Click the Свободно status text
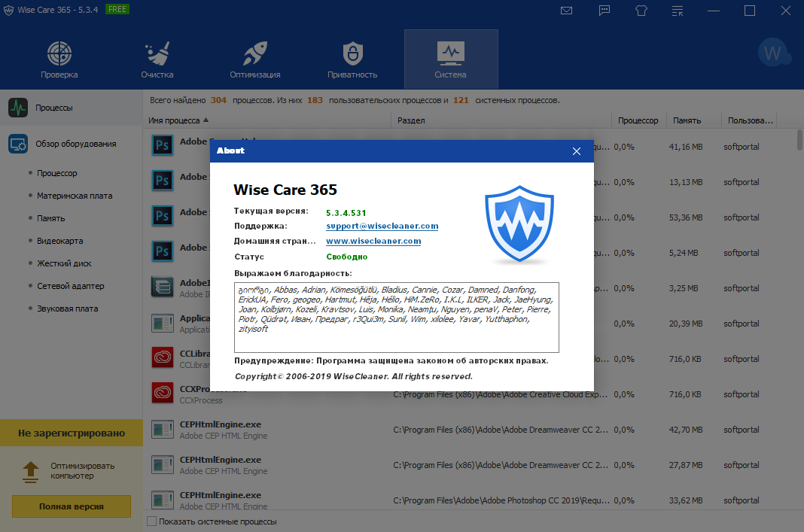804x532 pixels. (346, 257)
